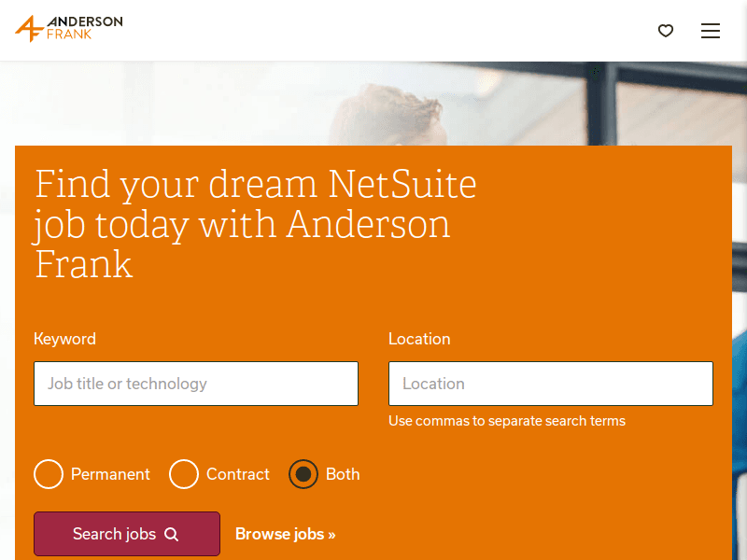Viewport: 747px width, 560px height.
Task: Select the Permanent radio button
Action: point(49,474)
